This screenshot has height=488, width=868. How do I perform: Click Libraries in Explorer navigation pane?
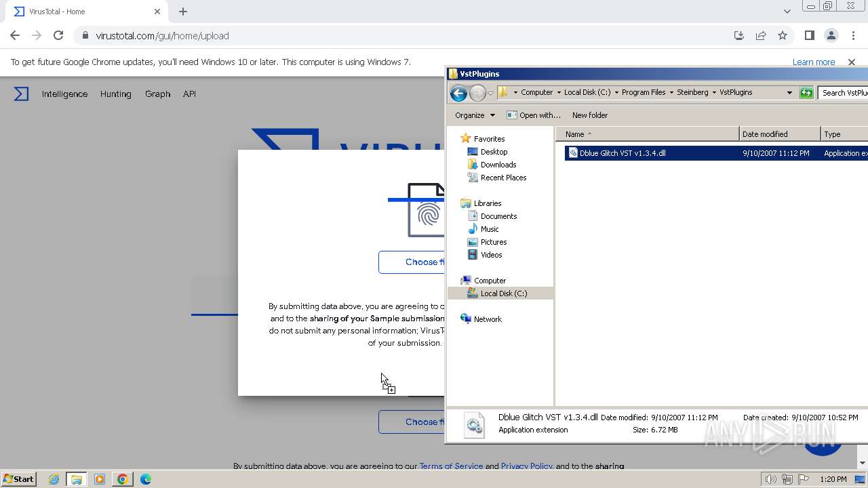pos(488,203)
